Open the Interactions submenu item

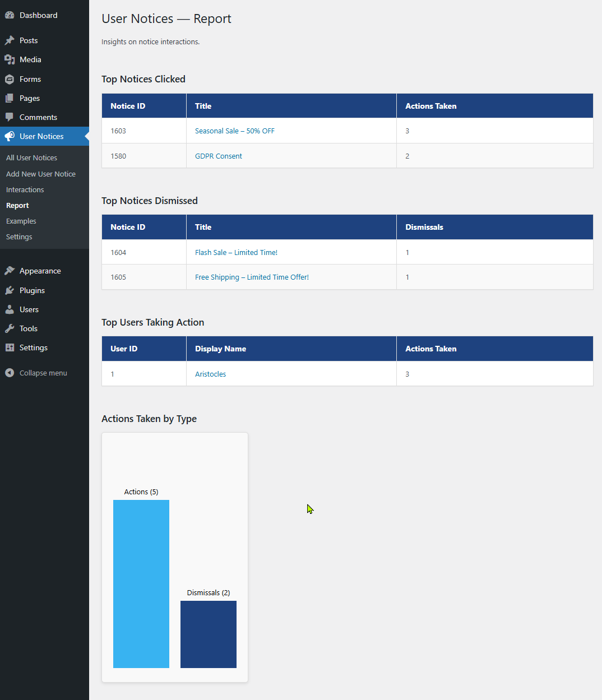point(25,189)
